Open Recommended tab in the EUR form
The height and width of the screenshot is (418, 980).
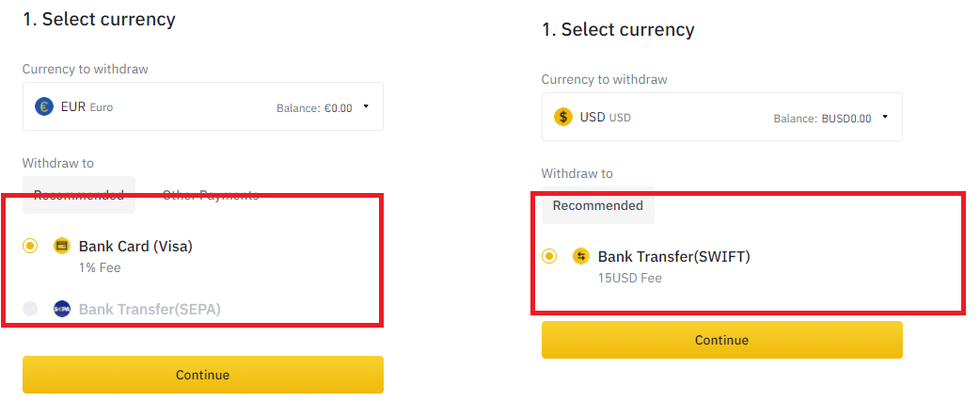[x=79, y=195]
